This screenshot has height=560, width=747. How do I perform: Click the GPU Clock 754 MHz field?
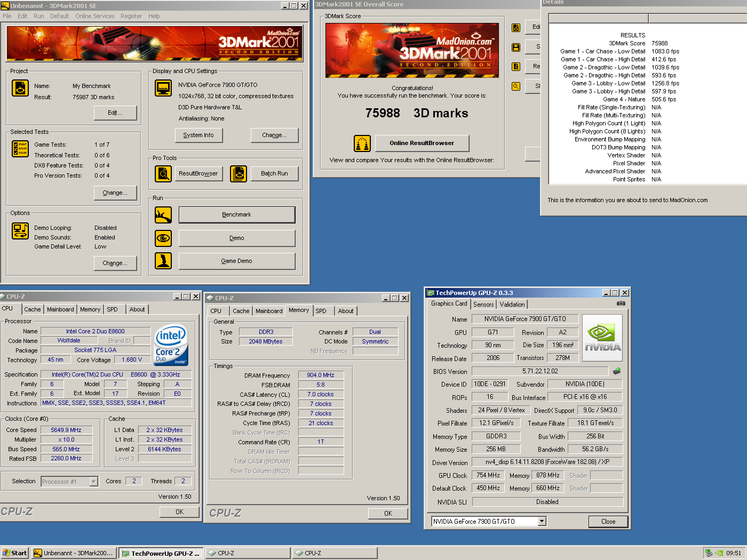(x=488, y=475)
